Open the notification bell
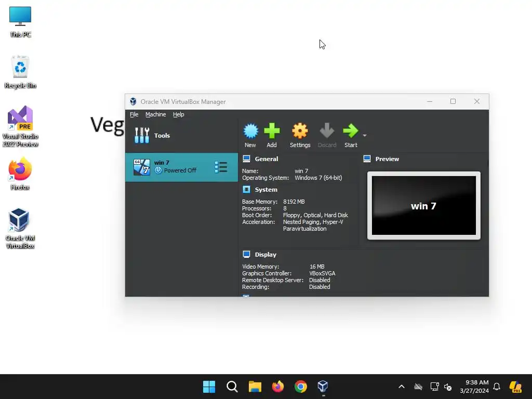 (497, 387)
